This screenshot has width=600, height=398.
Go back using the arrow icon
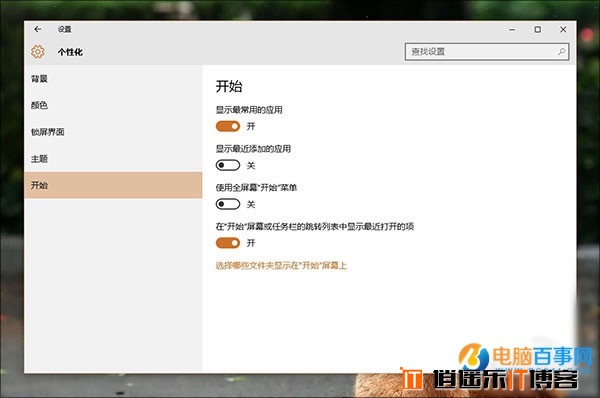(x=38, y=29)
